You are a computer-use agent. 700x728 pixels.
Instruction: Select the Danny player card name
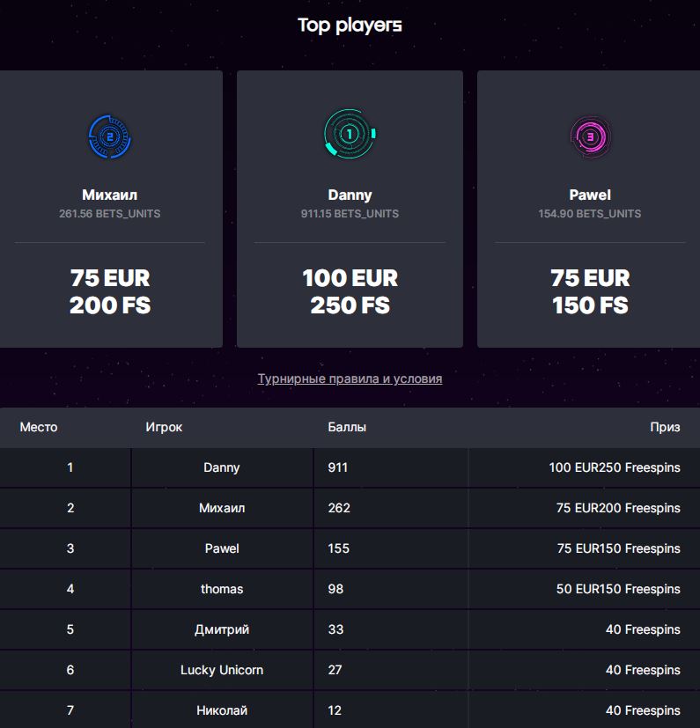click(350, 195)
